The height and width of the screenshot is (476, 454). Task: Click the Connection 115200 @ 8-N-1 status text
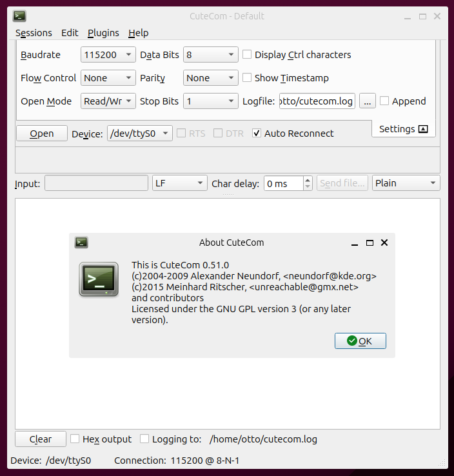point(177,461)
